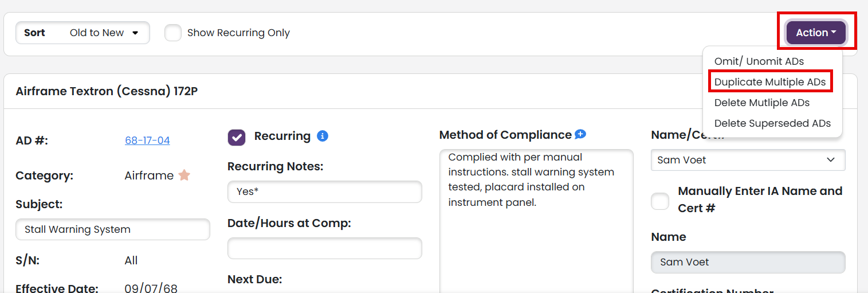Toggle the Show Recurring Only checkbox
Viewport: 868px width, 293px height.
click(x=173, y=33)
